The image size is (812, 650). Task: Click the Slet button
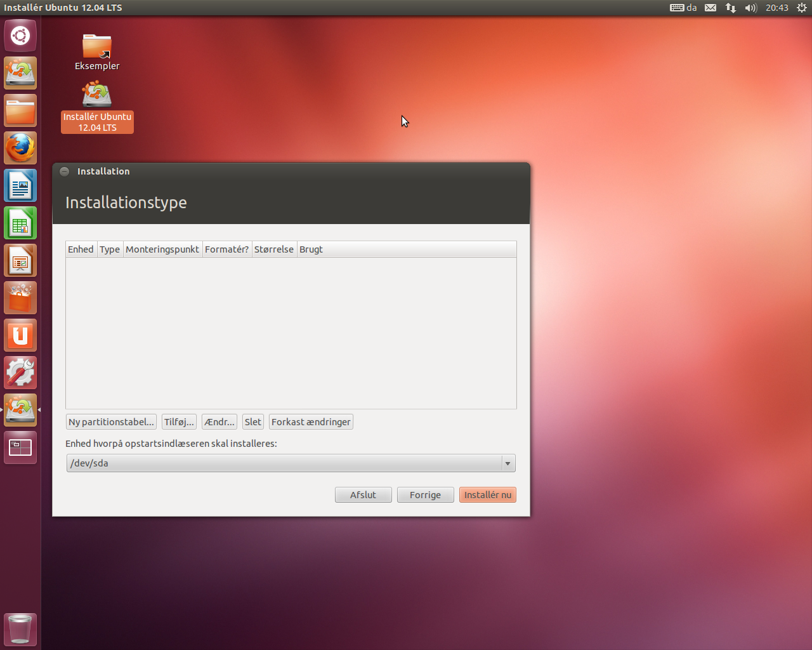[252, 422]
